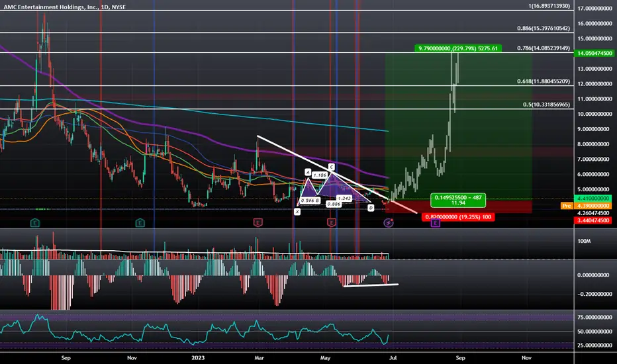Click price axis label 13.000000000
Screen dimensions: 617x364
click(594, 68)
